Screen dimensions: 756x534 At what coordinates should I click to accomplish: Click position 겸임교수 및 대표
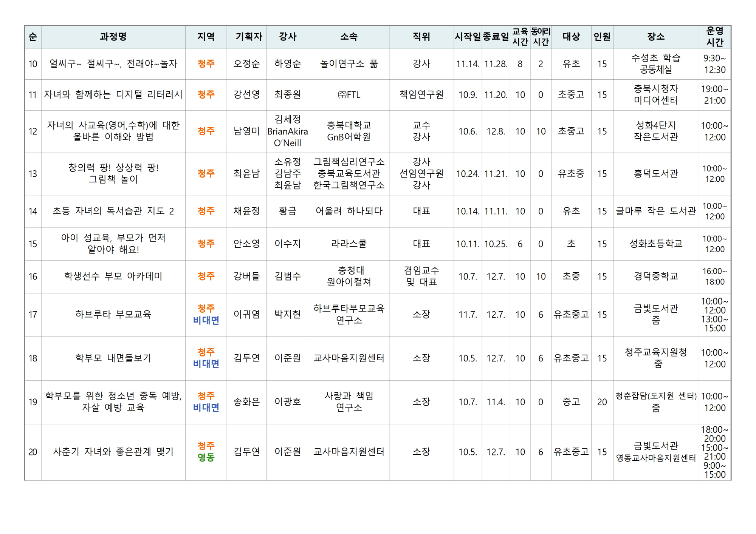421,276
